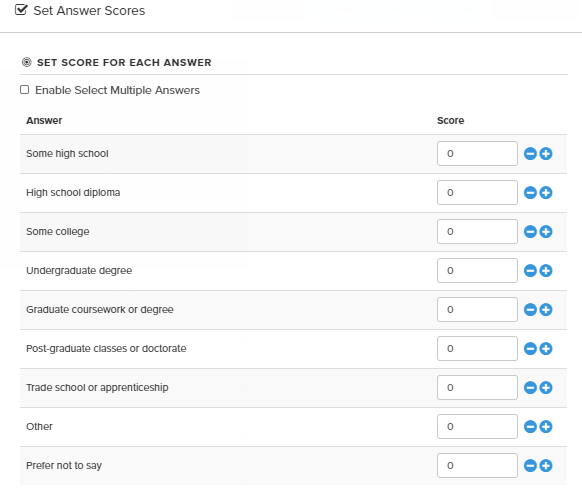Remove the Prefer not to say row
This screenshot has height=494, width=582.
(x=530, y=465)
